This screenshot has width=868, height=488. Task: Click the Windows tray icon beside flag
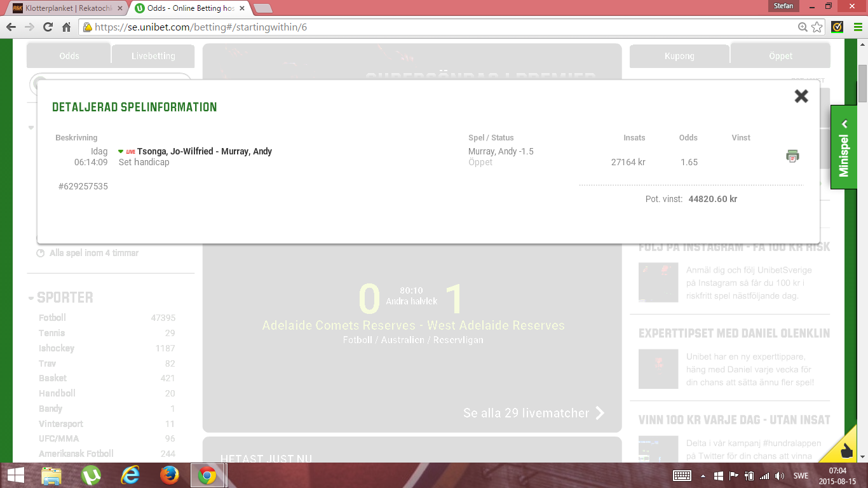point(718,475)
